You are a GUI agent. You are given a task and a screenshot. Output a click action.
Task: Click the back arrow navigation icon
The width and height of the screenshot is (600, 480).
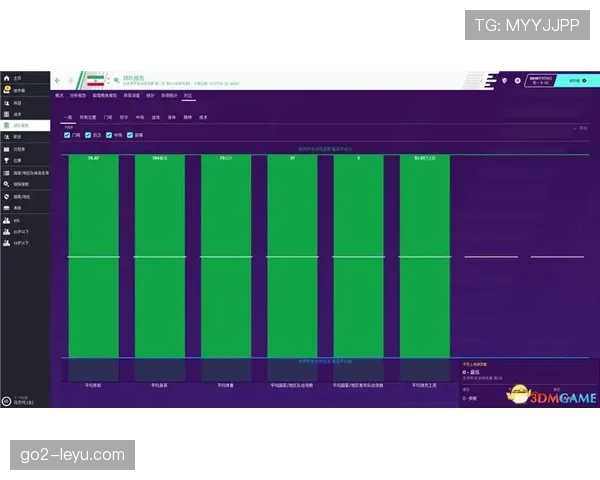(57, 80)
